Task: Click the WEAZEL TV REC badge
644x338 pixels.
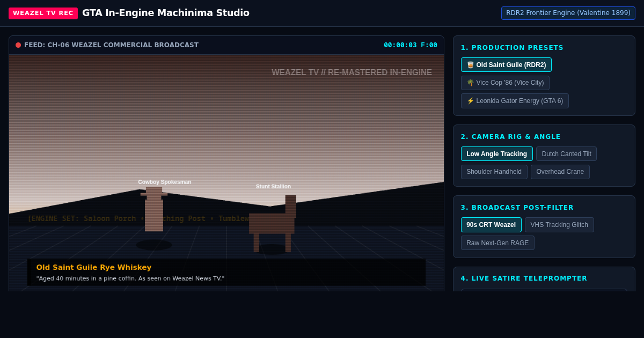Action: [43, 13]
